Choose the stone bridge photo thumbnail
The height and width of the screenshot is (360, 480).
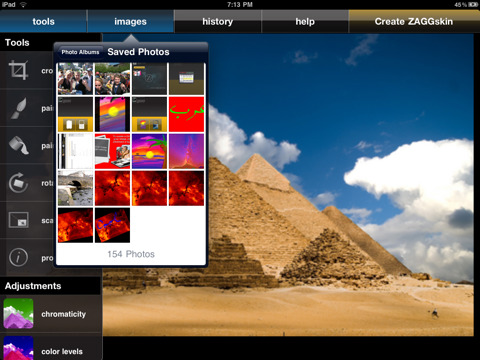click(x=75, y=188)
